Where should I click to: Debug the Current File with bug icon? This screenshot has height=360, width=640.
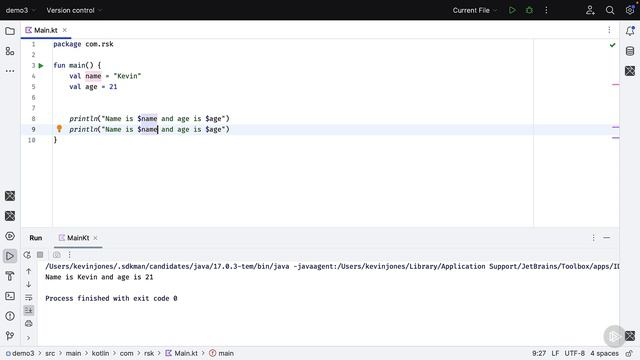coord(529,10)
